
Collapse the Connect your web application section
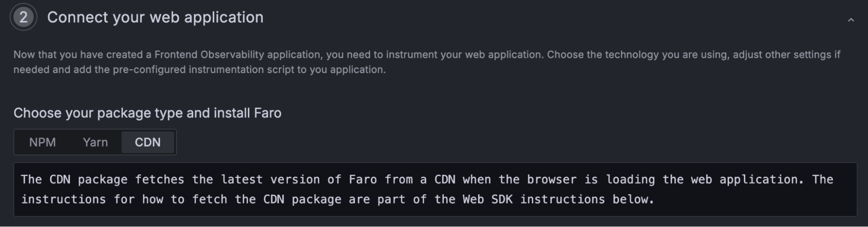(851, 20)
